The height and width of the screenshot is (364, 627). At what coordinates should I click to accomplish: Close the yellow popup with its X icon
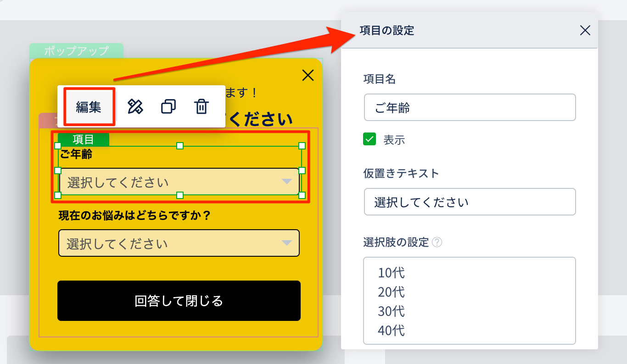pos(308,76)
